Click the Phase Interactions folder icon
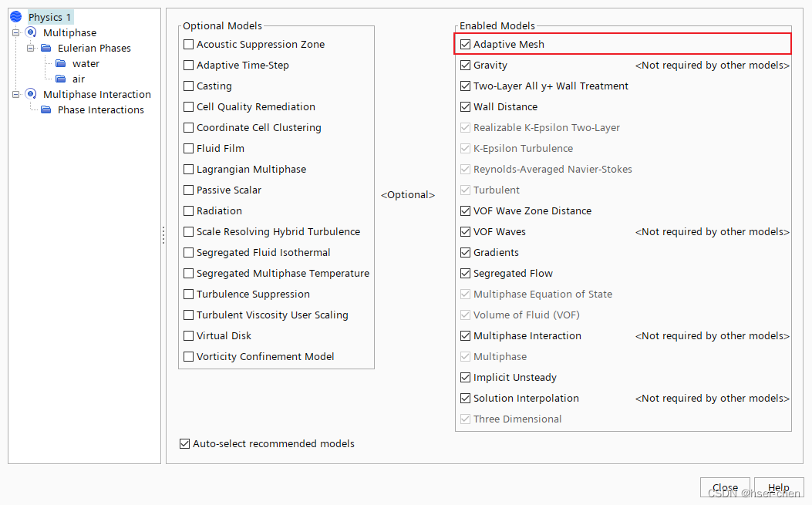 coord(46,109)
